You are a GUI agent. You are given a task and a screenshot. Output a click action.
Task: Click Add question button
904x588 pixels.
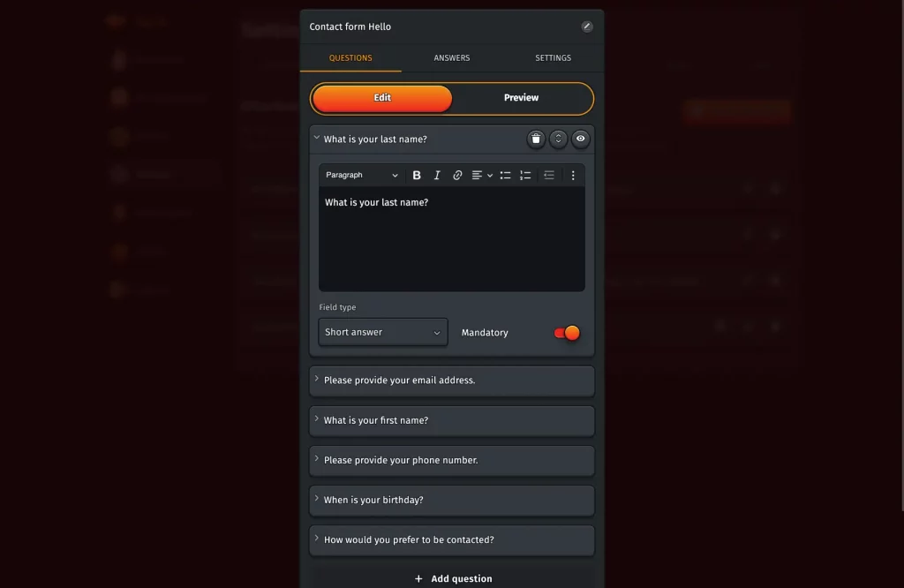pyautogui.click(x=453, y=578)
